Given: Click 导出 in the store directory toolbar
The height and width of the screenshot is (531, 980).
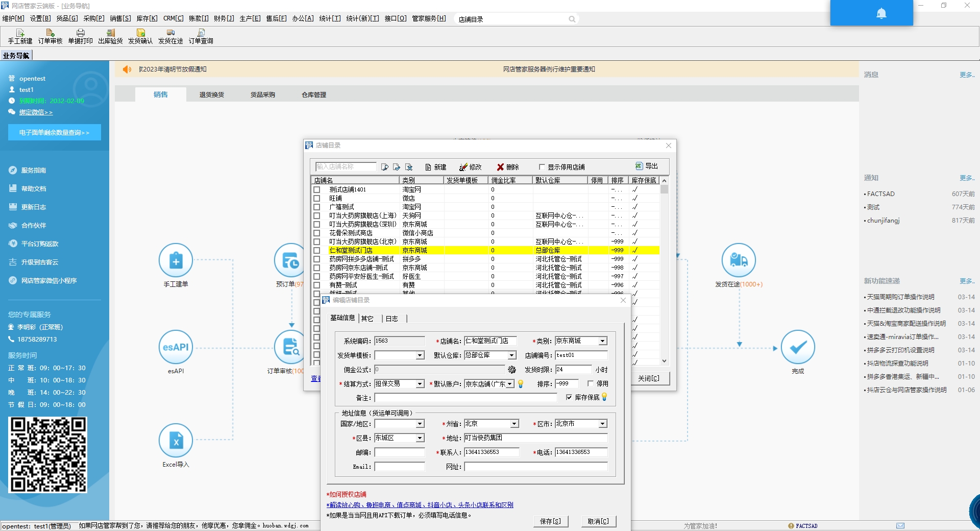Looking at the screenshot, I should pyautogui.click(x=647, y=166).
